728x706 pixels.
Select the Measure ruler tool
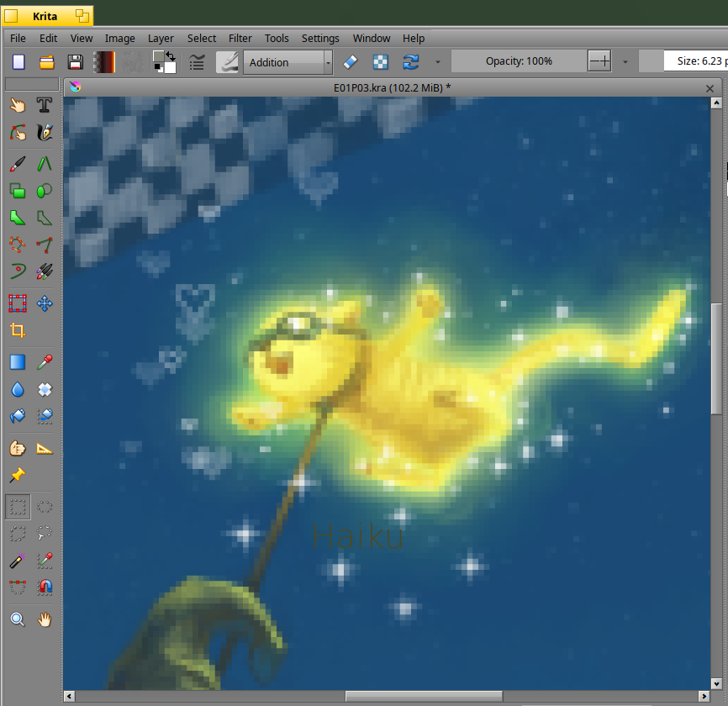[x=45, y=448]
